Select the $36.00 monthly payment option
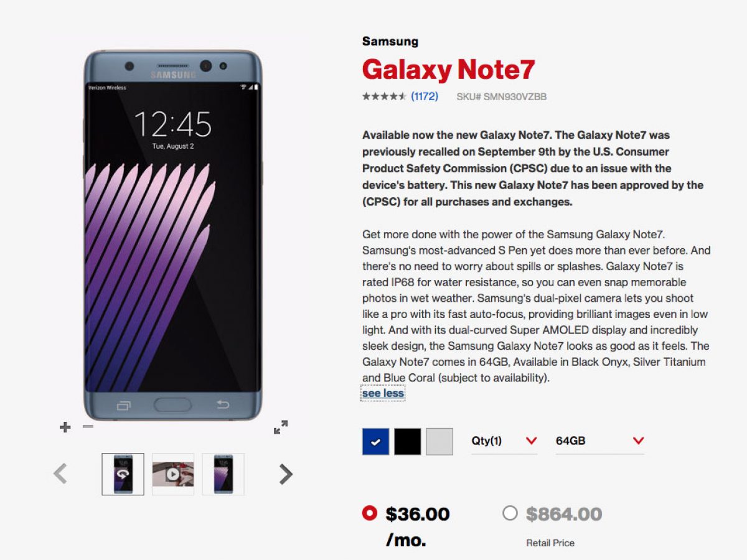This screenshot has width=747, height=560. tap(370, 513)
